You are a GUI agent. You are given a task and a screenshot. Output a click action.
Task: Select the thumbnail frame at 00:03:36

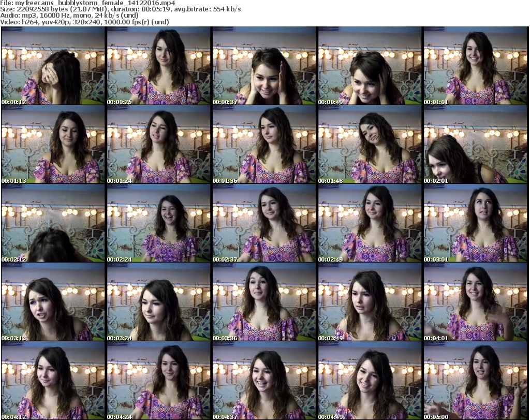pyautogui.click(x=264, y=302)
